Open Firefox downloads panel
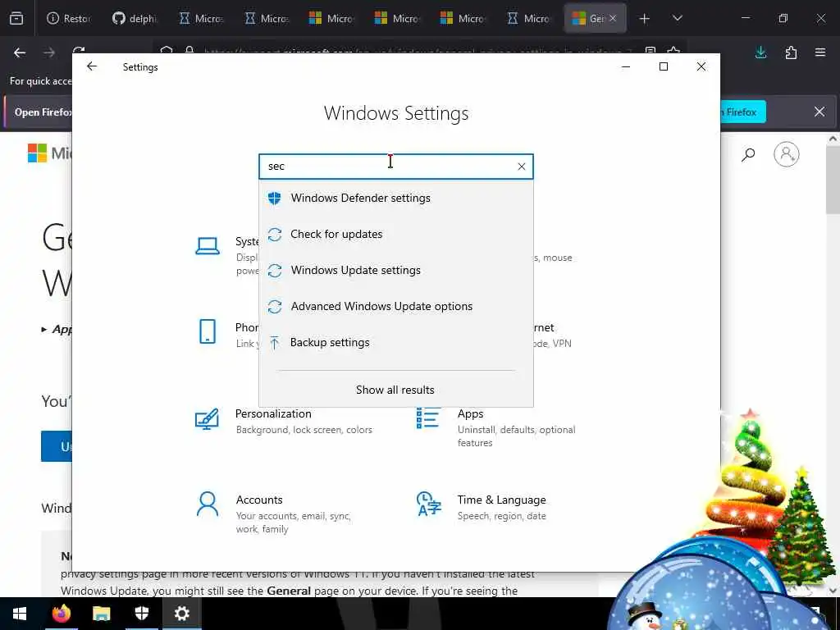 (x=760, y=52)
